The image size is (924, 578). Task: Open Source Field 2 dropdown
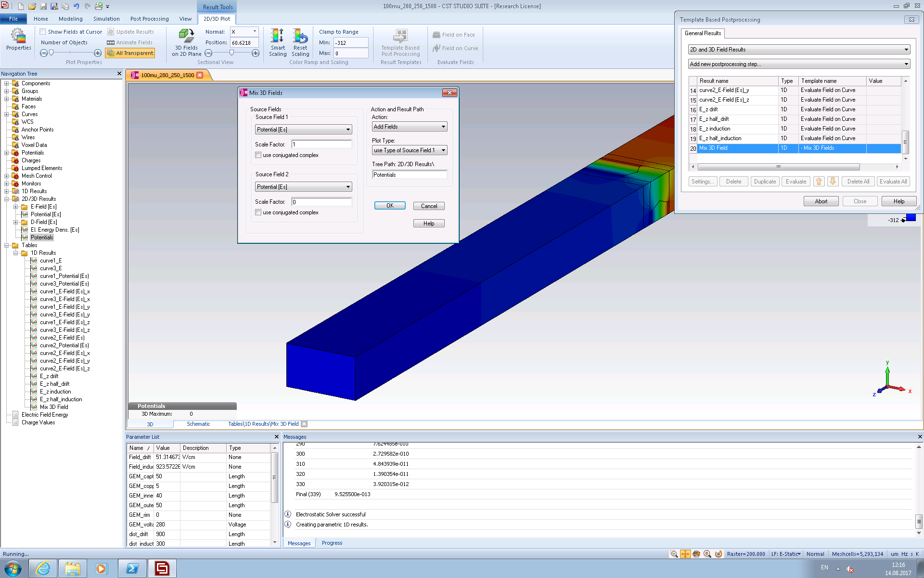pyautogui.click(x=303, y=187)
